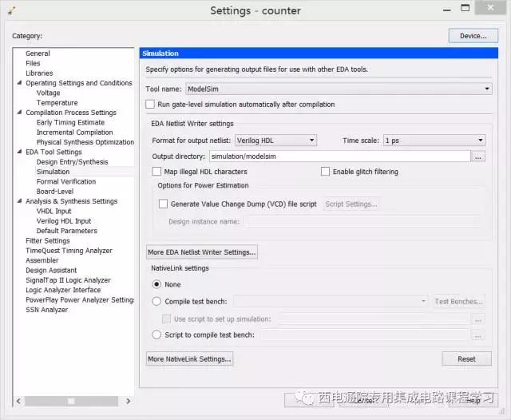Viewport: 511px width, 420px height.
Task: Browse for the output directory
Action: (x=477, y=157)
